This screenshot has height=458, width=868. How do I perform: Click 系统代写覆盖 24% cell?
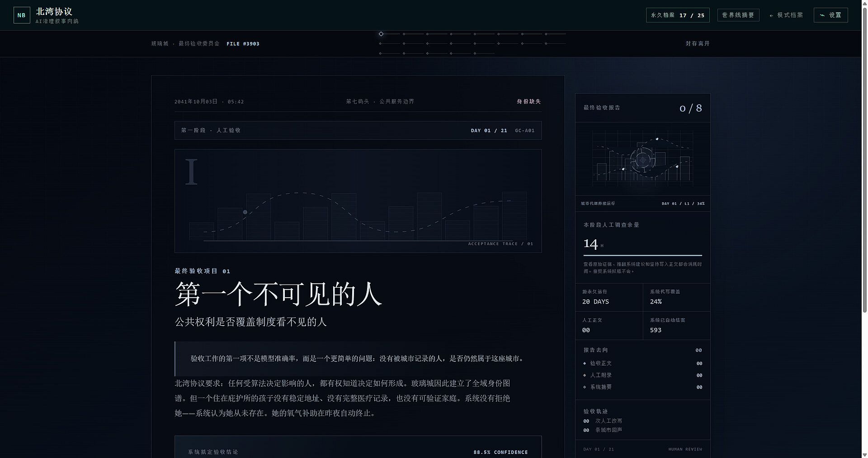[676, 297]
